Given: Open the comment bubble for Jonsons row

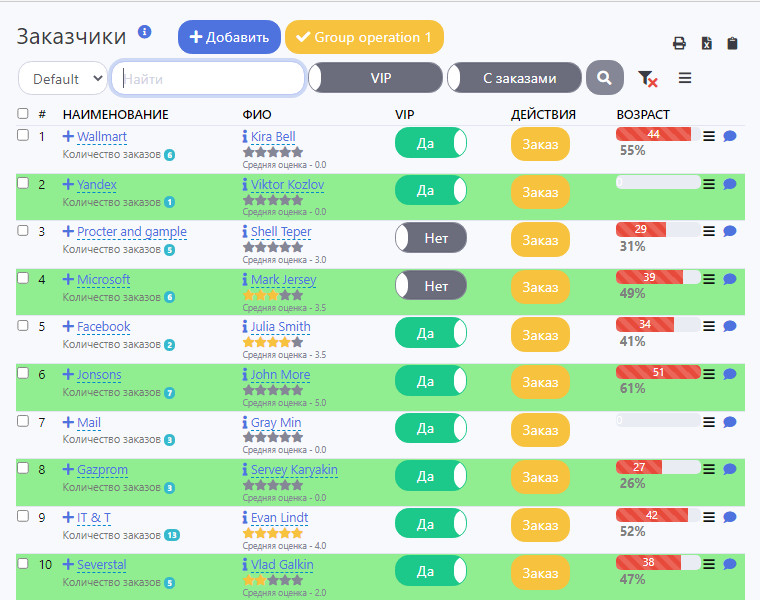Looking at the screenshot, I should pos(729,374).
